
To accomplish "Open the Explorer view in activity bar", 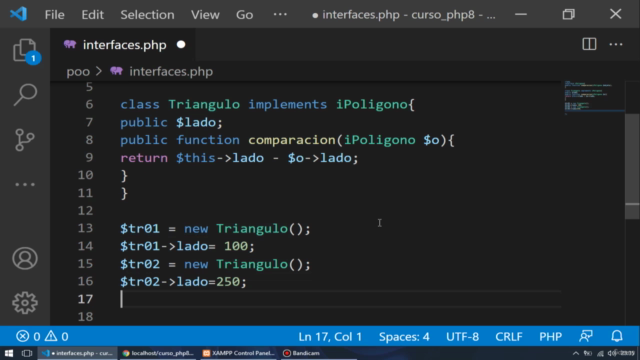I will pos(25,51).
